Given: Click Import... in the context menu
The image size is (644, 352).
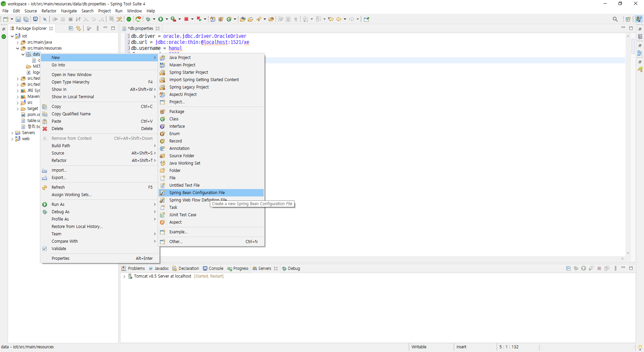Looking at the screenshot, I should click(100, 170).
